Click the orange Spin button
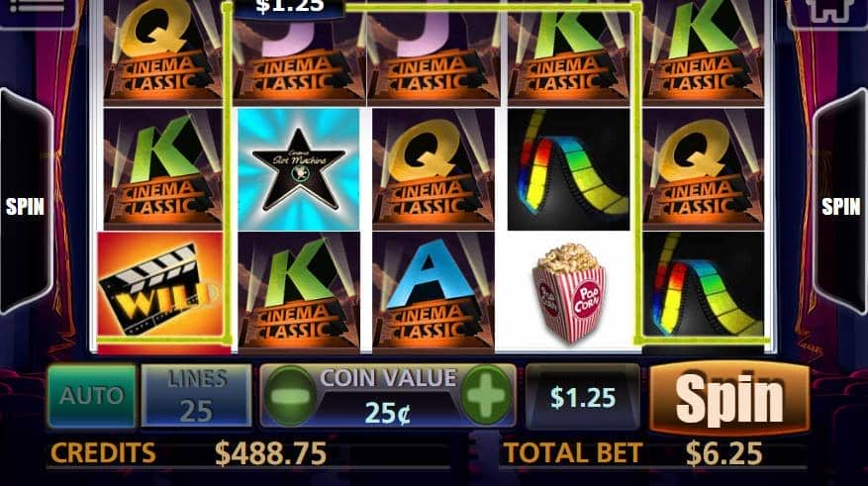Viewport: 868px width, 486px height. (729, 398)
